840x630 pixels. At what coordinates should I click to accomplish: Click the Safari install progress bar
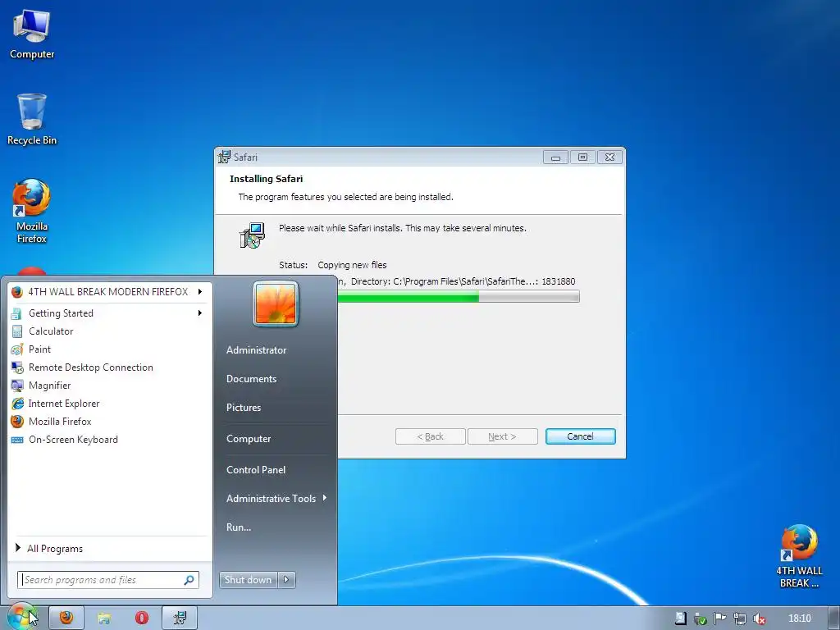[x=458, y=296]
